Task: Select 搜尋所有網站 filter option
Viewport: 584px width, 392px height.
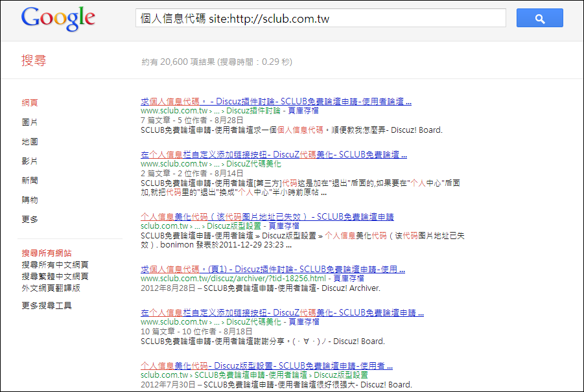Action: pos(47,253)
